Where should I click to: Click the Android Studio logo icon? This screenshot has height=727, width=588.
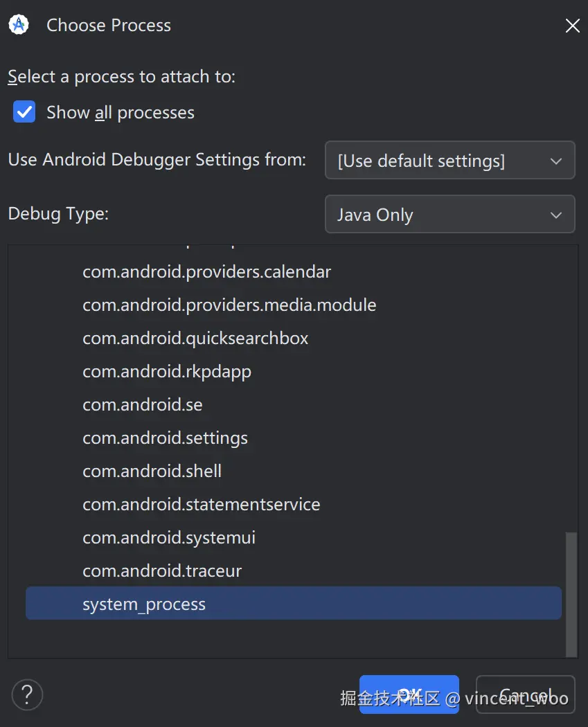(x=19, y=25)
